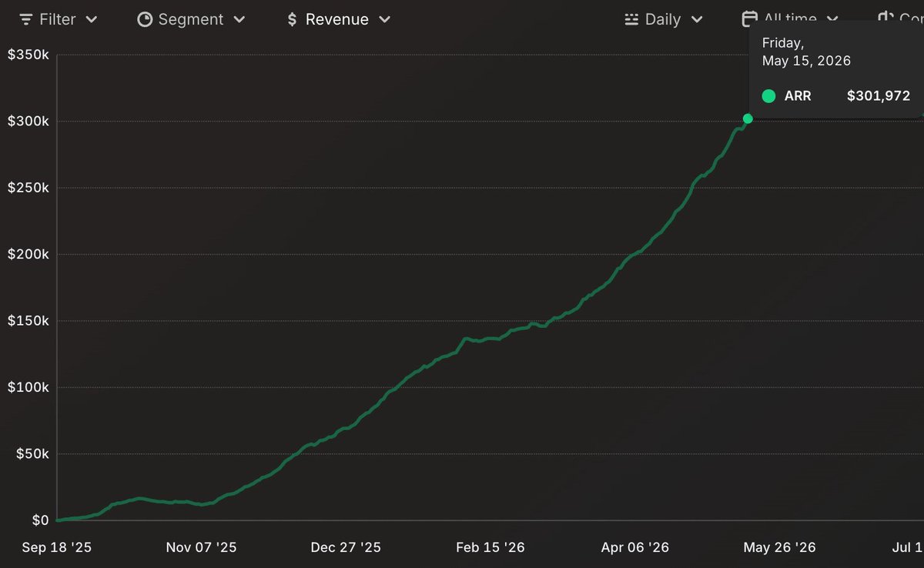Click the Daily interval icon
The height and width of the screenshot is (568, 924).
tap(631, 19)
